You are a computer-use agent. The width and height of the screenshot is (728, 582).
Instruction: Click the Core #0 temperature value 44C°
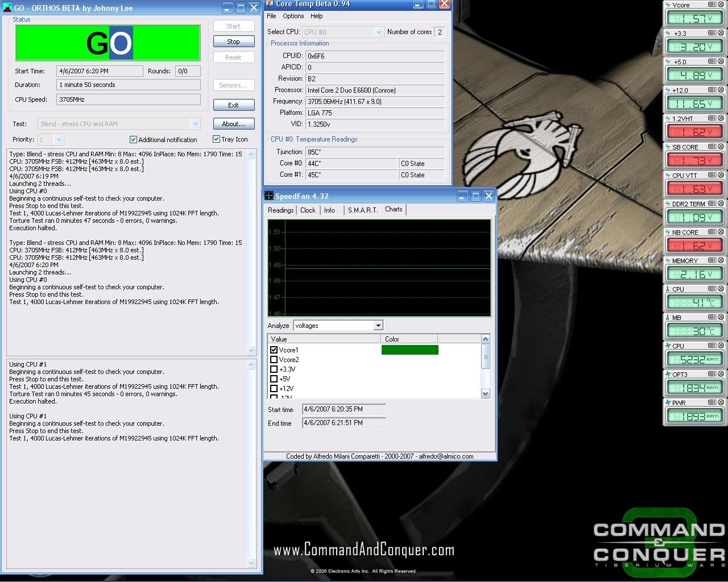[351, 164]
